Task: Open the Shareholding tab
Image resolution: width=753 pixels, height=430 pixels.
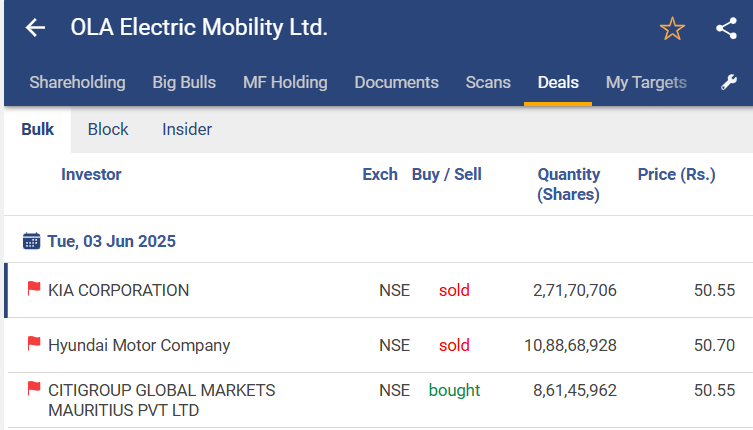Action: click(x=77, y=83)
